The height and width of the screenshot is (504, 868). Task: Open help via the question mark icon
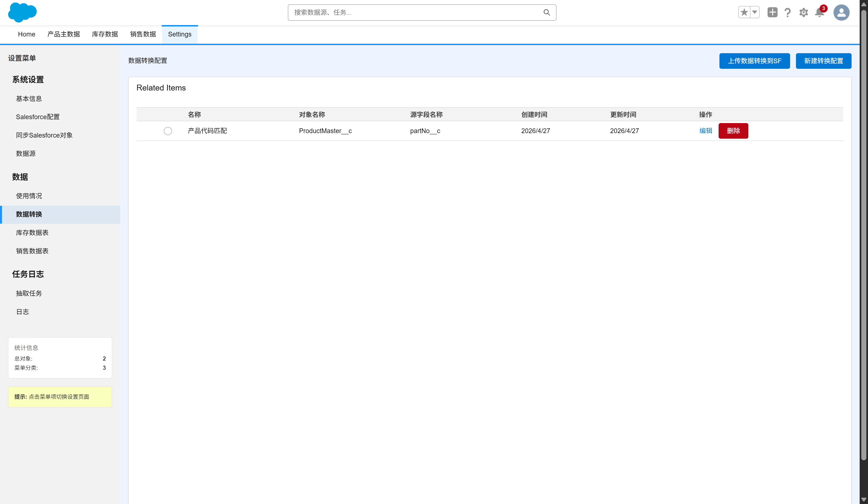[x=787, y=12]
